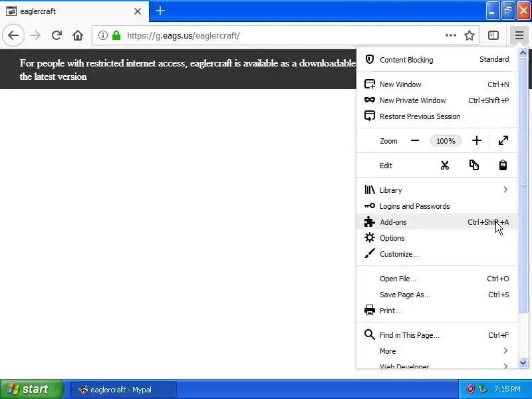Open browser Options
532x399 pixels.
(437, 238)
